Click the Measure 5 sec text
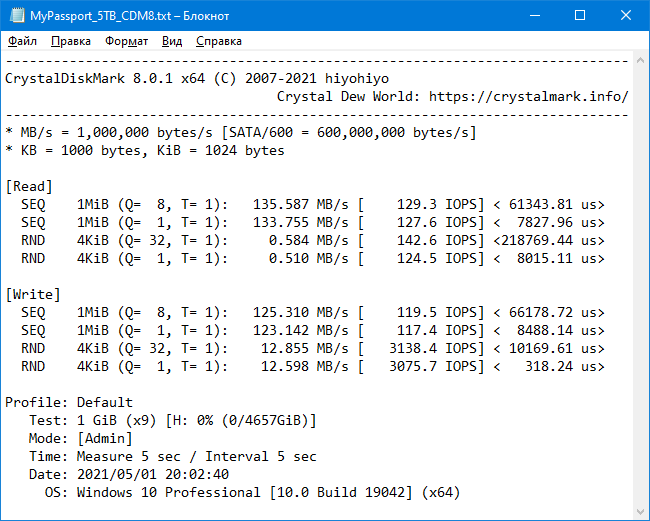The image size is (650, 521). coord(129,457)
